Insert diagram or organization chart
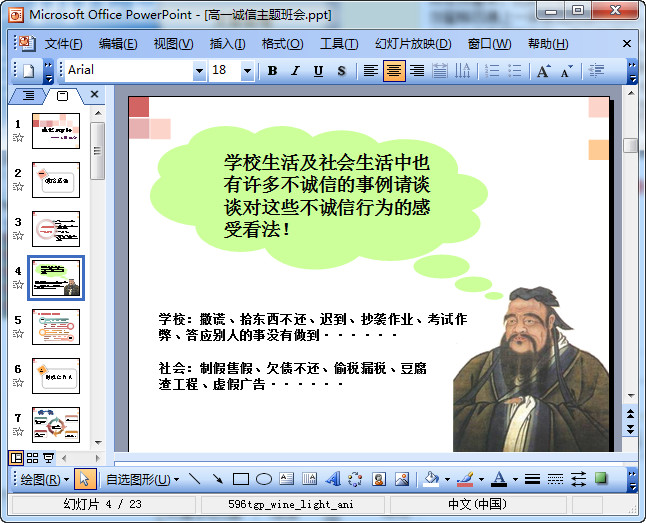This screenshot has width=646, height=523. pyautogui.click(x=355, y=479)
